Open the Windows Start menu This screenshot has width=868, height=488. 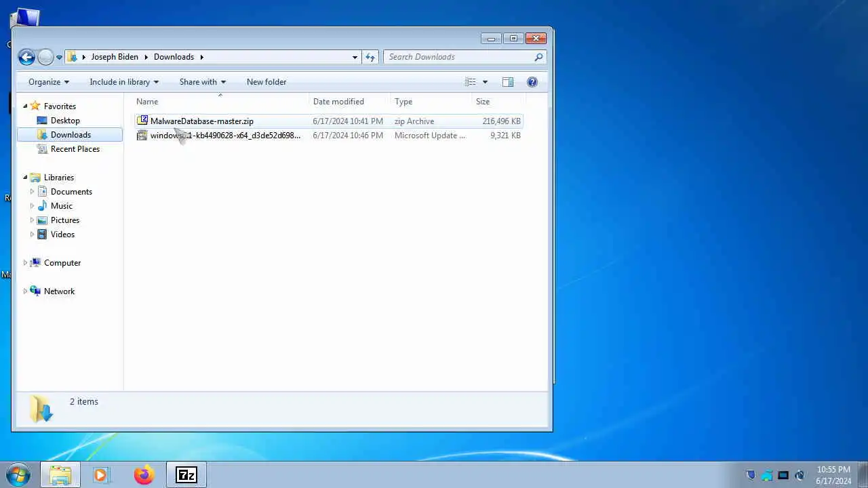pos(18,475)
